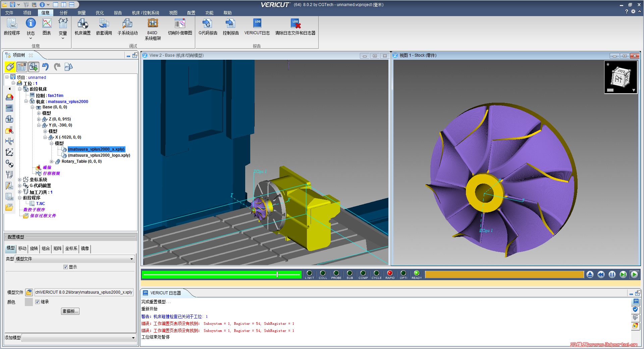The width and height of the screenshot is (644, 349).
Task: Open the 图表 chart tool
Action: [47, 27]
